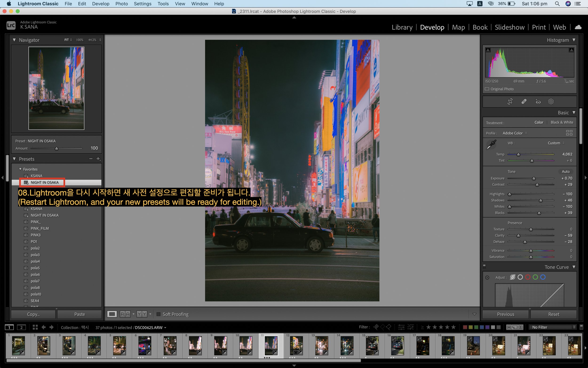The image size is (588, 368).
Task: Select the Spot Removal healing tool
Action: click(x=524, y=101)
